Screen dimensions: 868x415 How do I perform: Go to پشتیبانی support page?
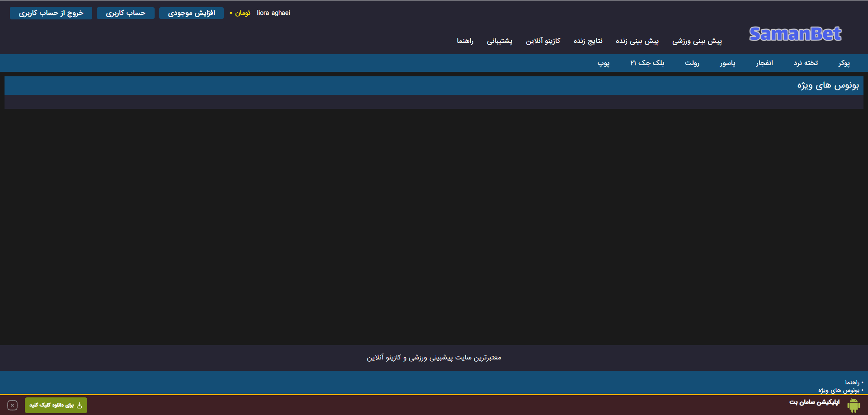click(x=500, y=41)
